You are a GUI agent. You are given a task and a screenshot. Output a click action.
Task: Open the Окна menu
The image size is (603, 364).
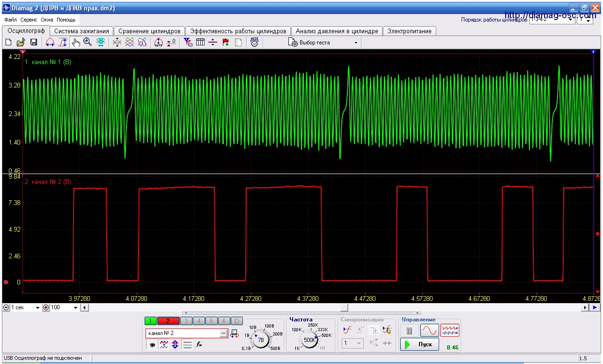tap(47, 20)
